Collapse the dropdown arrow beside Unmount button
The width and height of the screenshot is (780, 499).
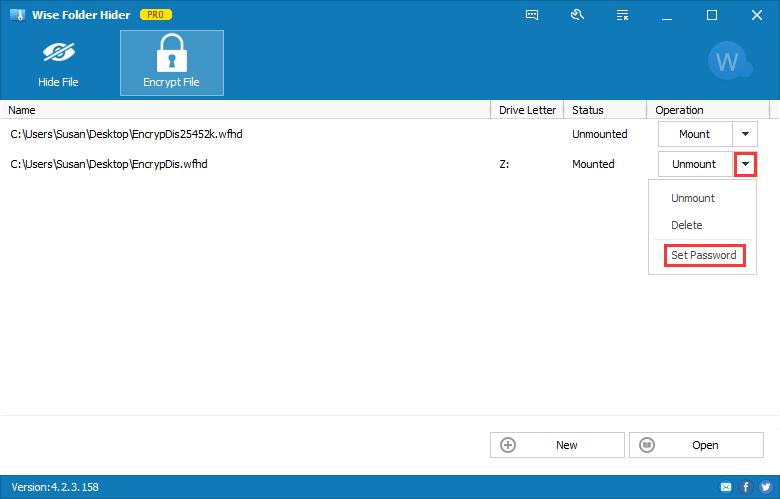click(745, 164)
